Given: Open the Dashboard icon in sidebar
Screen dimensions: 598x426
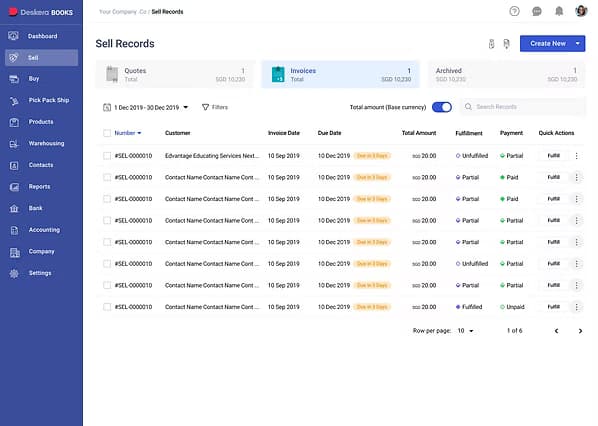Looking at the screenshot, I should coord(14,36).
